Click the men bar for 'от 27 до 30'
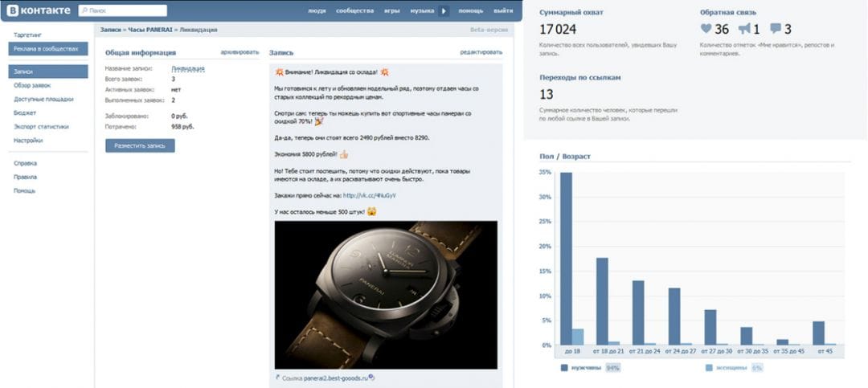Viewport: 868px width, 388px height. (710, 327)
